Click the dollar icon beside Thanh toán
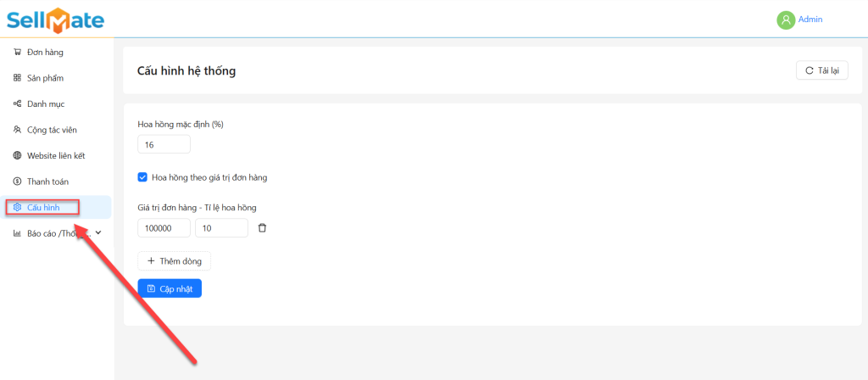The width and height of the screenshot is (868, 380). click(x=17, y=182)
